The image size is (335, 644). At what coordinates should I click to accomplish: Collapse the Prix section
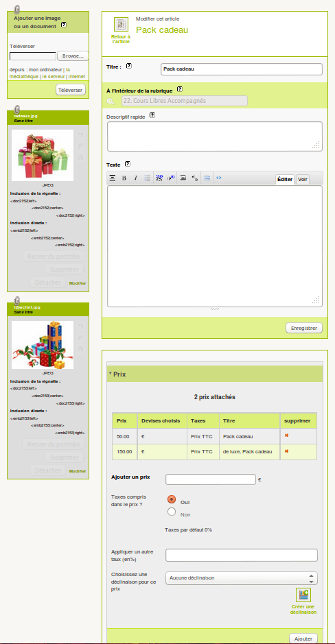(110, 374)
